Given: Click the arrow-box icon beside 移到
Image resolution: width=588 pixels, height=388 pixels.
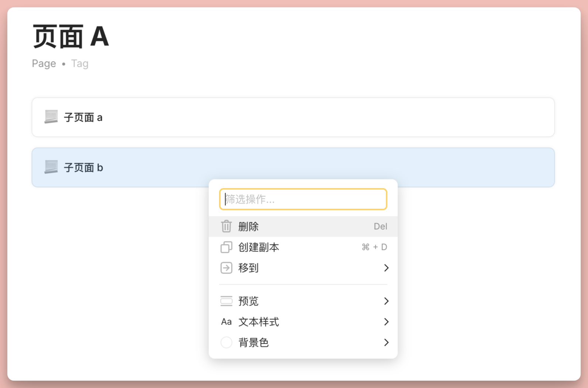Looking at the screenshot, I should click(226, 268).
